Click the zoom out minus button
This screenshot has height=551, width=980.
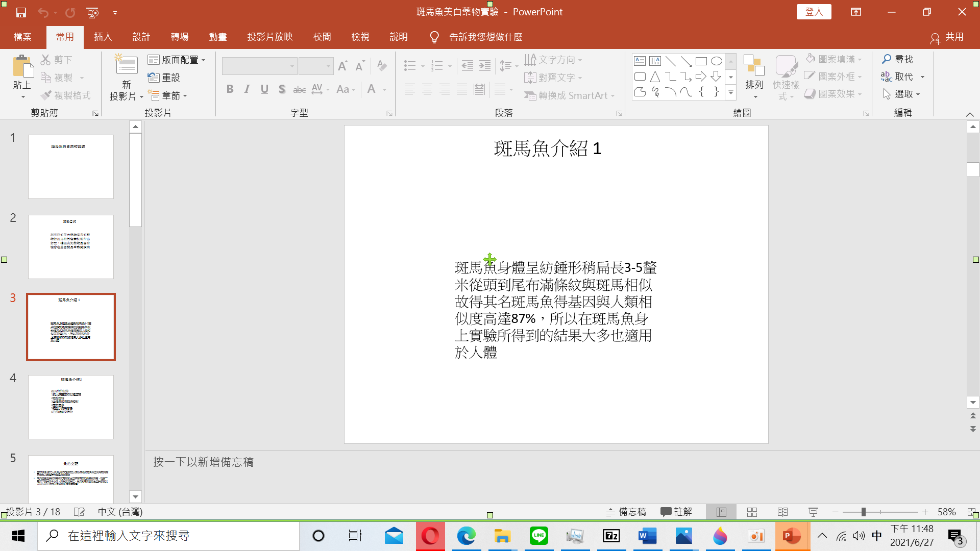click(835, 512)
